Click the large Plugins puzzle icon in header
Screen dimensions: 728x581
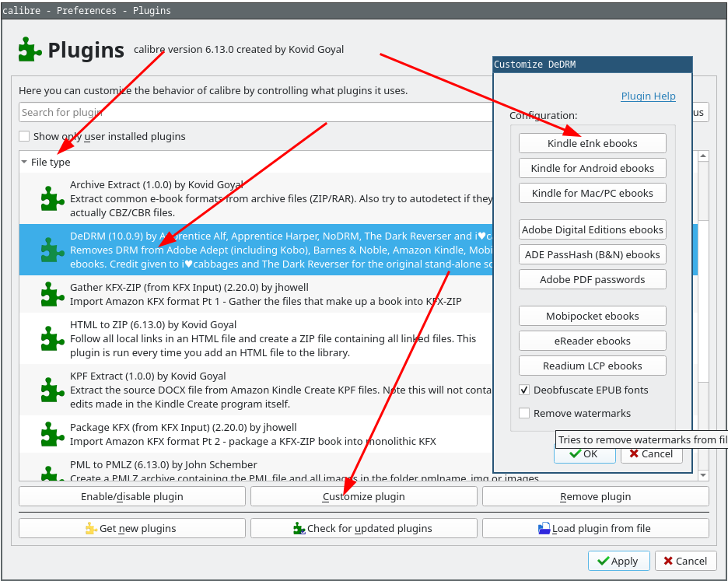click(x=30, y=49)
